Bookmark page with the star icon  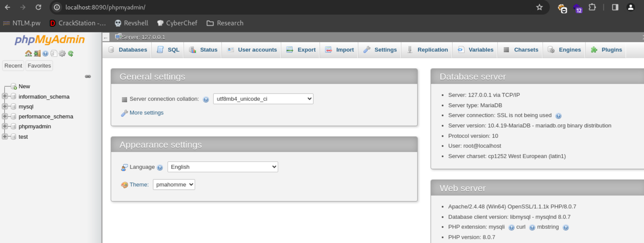[x=539, y=7]
